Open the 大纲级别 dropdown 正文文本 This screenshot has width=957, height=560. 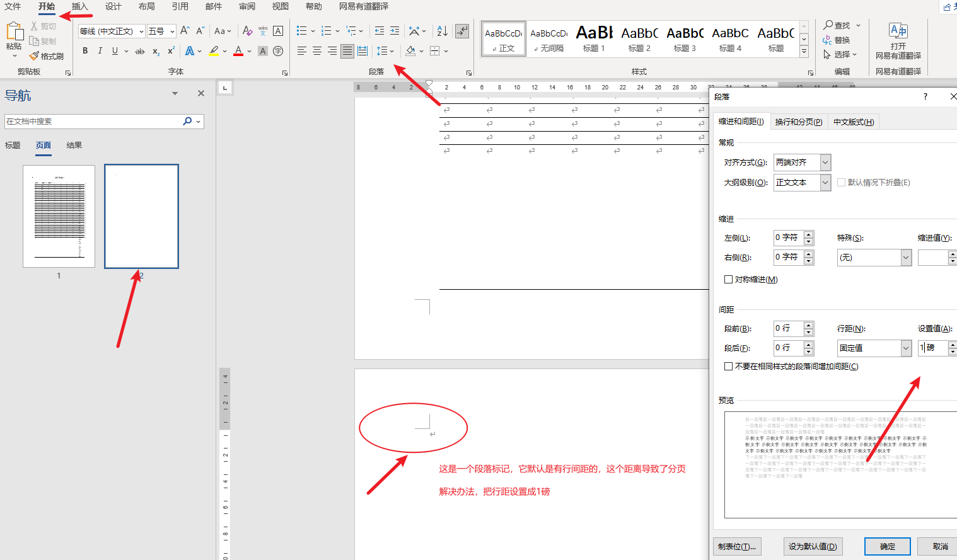click(x=825, y=183)
